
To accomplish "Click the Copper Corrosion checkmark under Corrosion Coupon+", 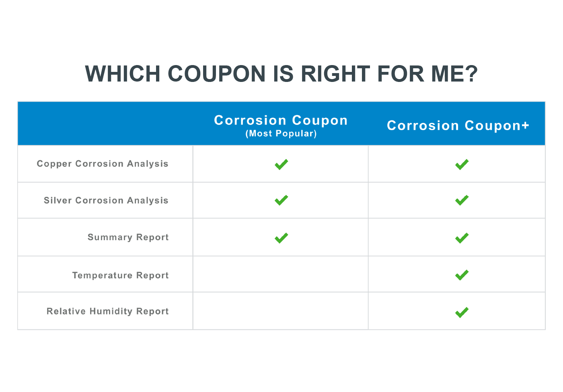I will [x=462, y=164].
